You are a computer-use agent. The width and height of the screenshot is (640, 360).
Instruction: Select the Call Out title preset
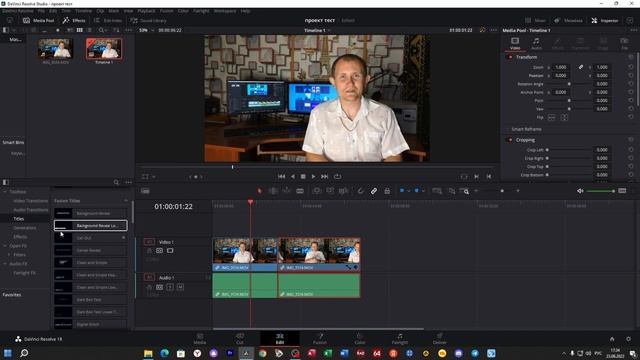(91, 238)
